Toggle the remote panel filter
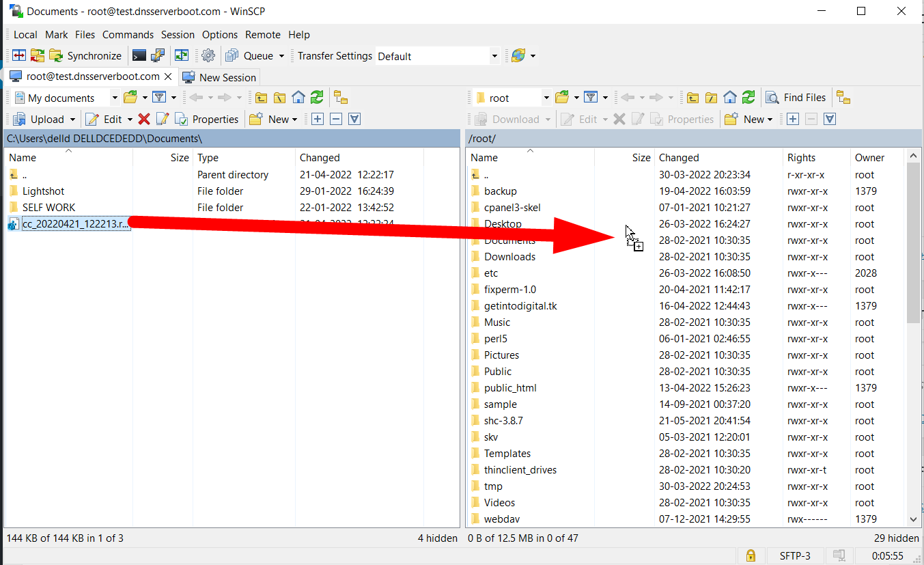 591,97
